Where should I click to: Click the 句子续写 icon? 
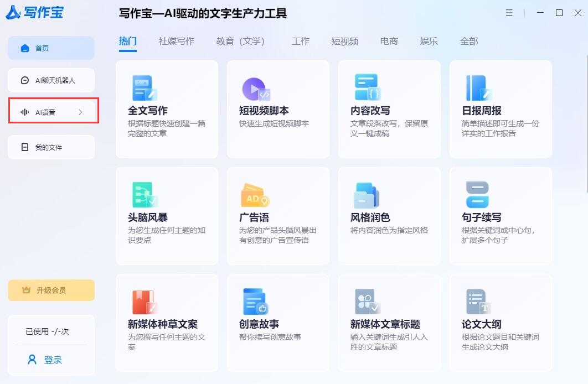click(477, 194)
